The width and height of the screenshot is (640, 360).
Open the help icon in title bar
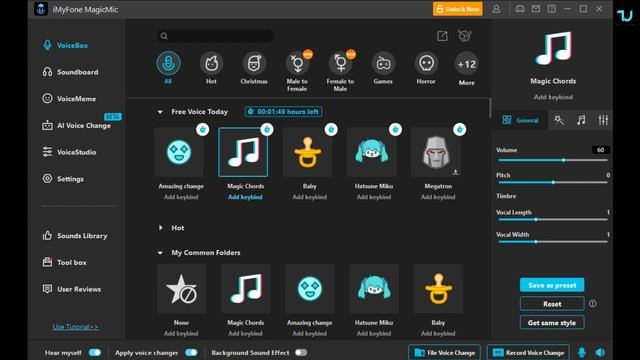coord(552,9)
